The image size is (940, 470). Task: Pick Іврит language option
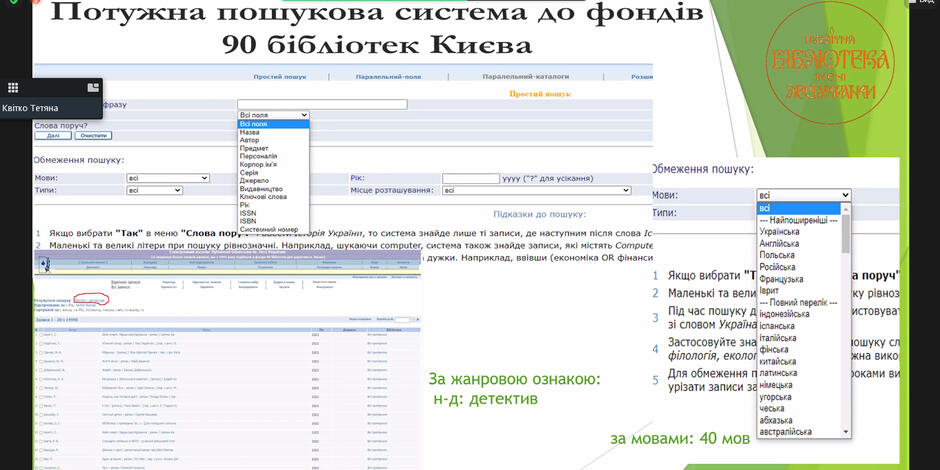769,290
